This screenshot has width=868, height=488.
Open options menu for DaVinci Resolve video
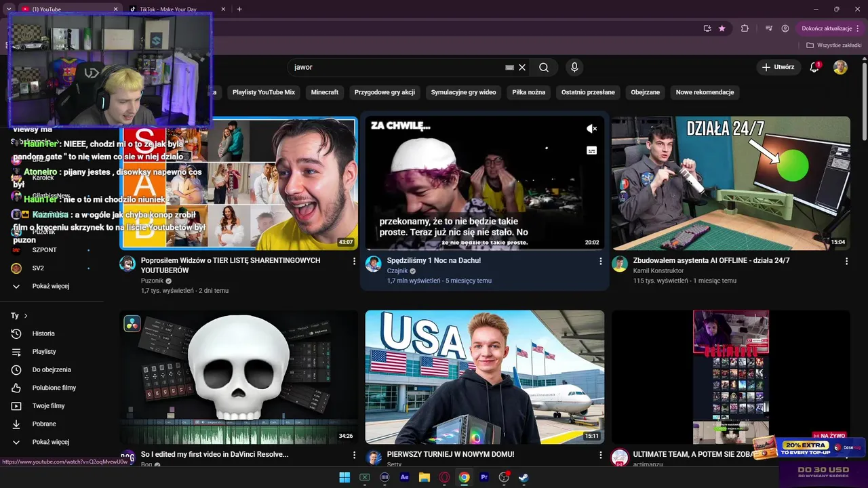tap(354, 455)
